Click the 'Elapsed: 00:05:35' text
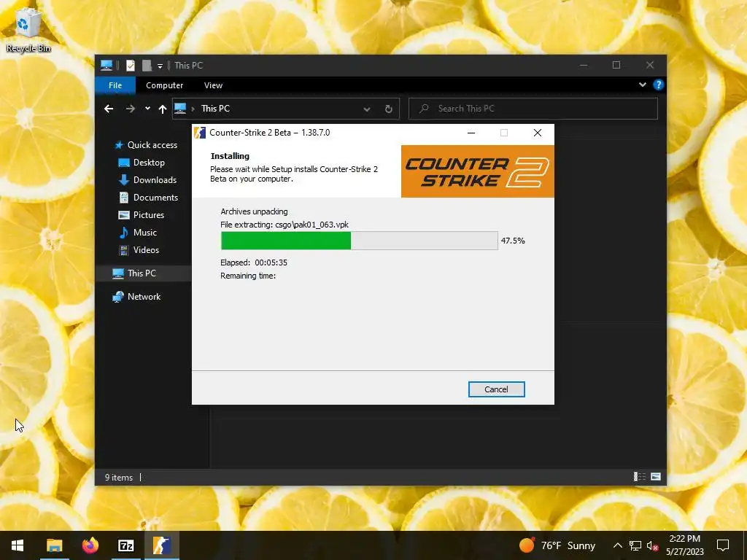The height and width of the screenshot is (560, 747). coord(253,262)
